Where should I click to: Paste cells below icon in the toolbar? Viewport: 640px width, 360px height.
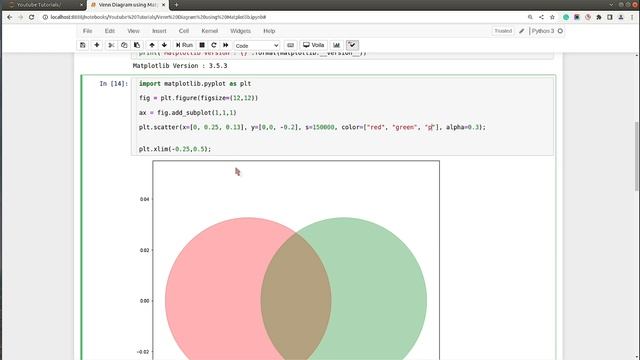pos(137,45)
